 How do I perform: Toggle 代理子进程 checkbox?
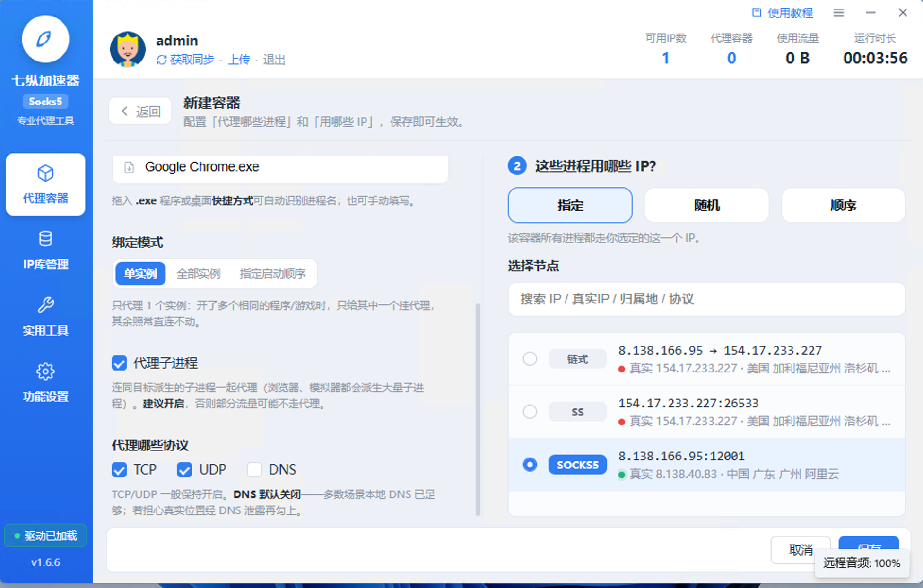(x=119, y=363)
